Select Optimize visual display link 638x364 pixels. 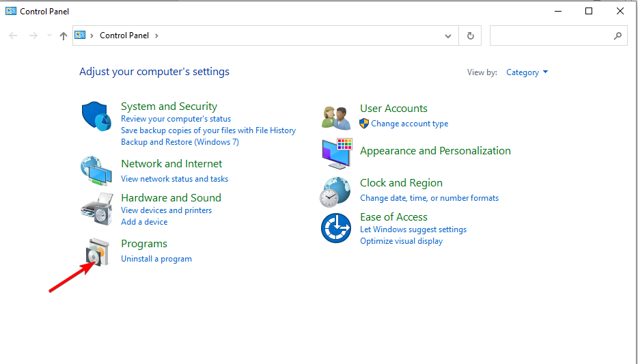[x=401, y=241]
